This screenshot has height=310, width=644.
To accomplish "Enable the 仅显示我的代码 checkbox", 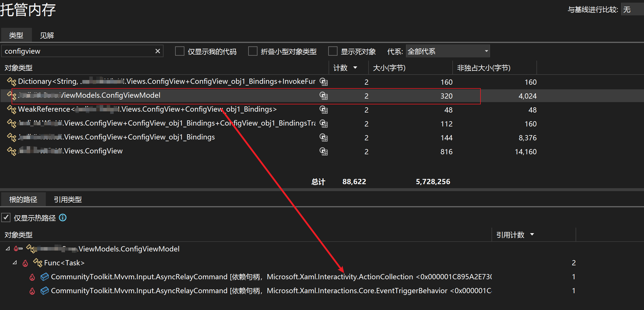I will (180, 51).
